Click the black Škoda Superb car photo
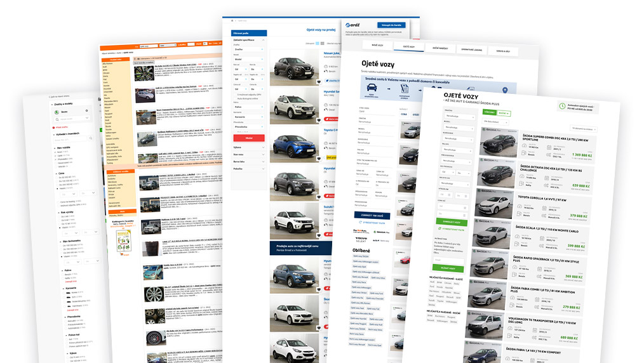 pyautogui.click(x=499, y=142)
